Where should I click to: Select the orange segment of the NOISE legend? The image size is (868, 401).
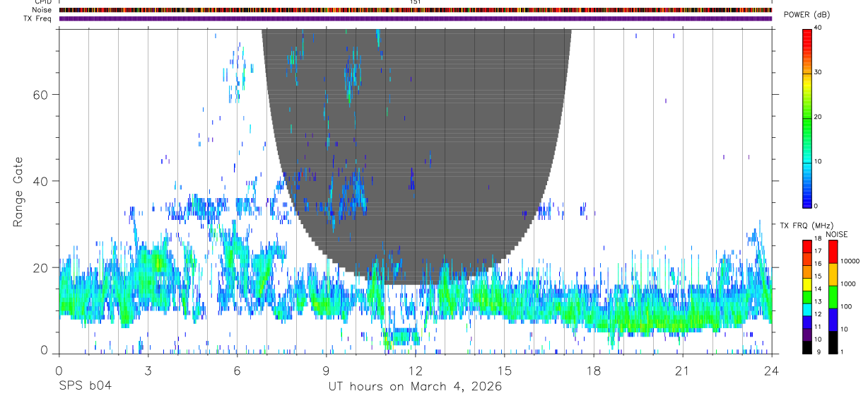click(833, 274)
